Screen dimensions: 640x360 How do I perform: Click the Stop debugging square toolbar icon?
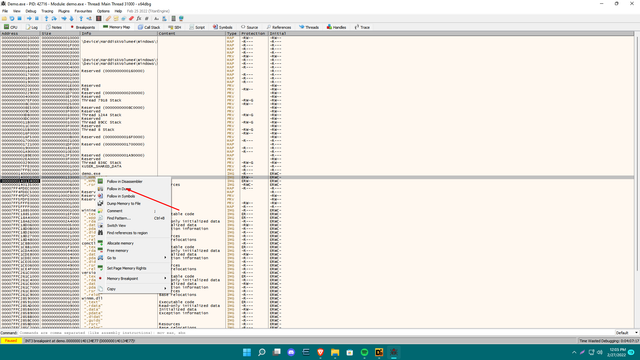[19, 18]
